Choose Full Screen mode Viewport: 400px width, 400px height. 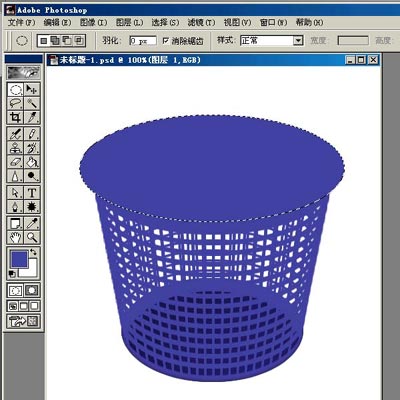[x=35, y=306]
